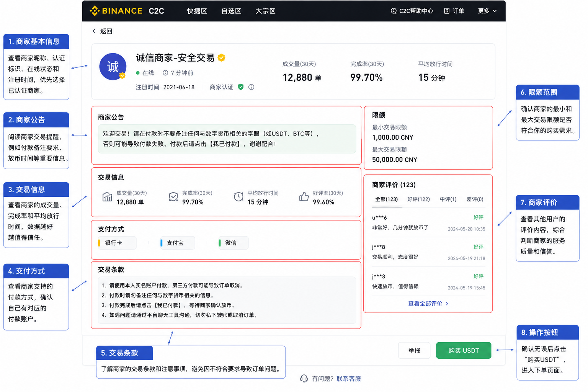Click the 平均放行时间 clock icon in 交易信息
Viewport: 588px width, 392px height.
pyautogui.click(x=238, y=197)
